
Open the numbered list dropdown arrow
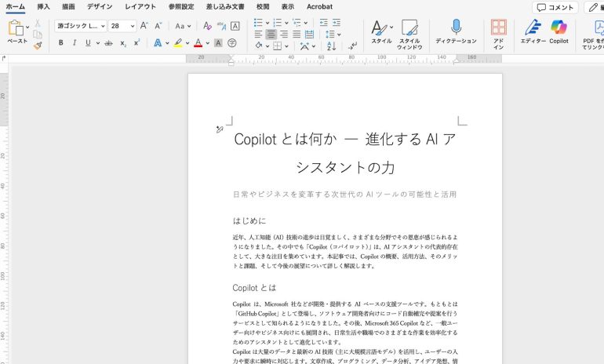(286, 23)
